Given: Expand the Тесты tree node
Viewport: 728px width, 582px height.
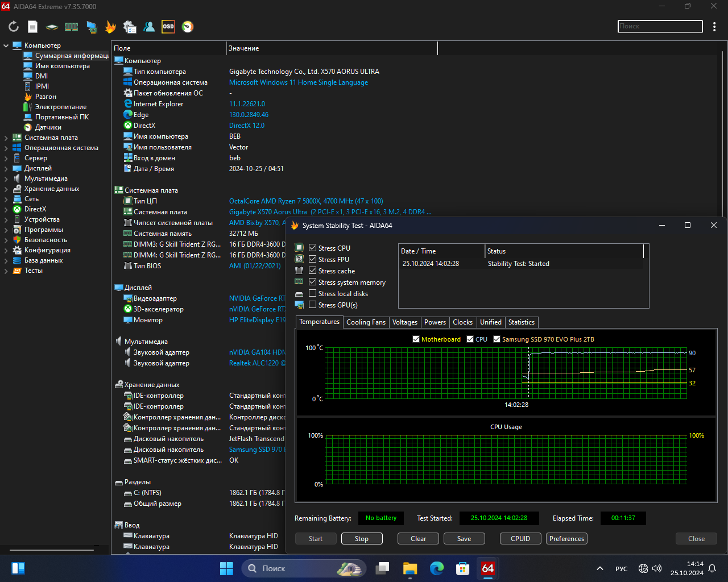Looking at the screenshot, I should click(6, 271).
